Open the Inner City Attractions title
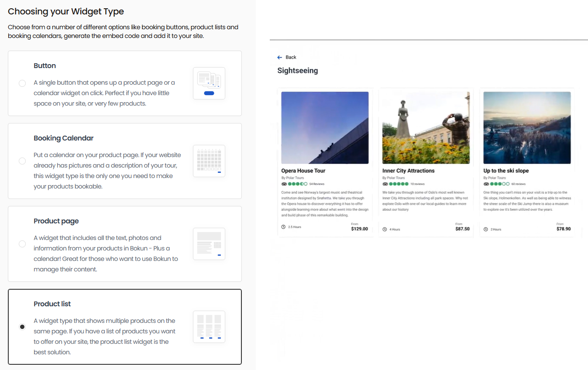Viewport: 588px width, 370px height. pos(408,171)
